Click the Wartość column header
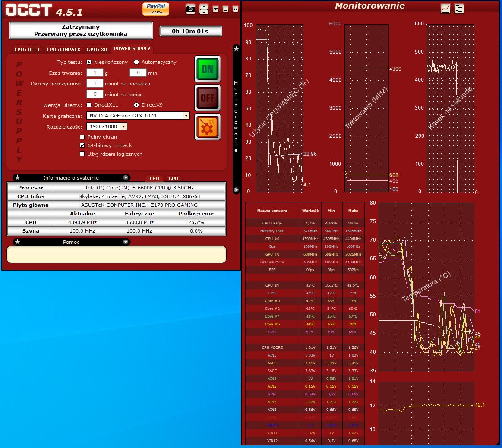 pyautogui.click(x=310, y=211)
